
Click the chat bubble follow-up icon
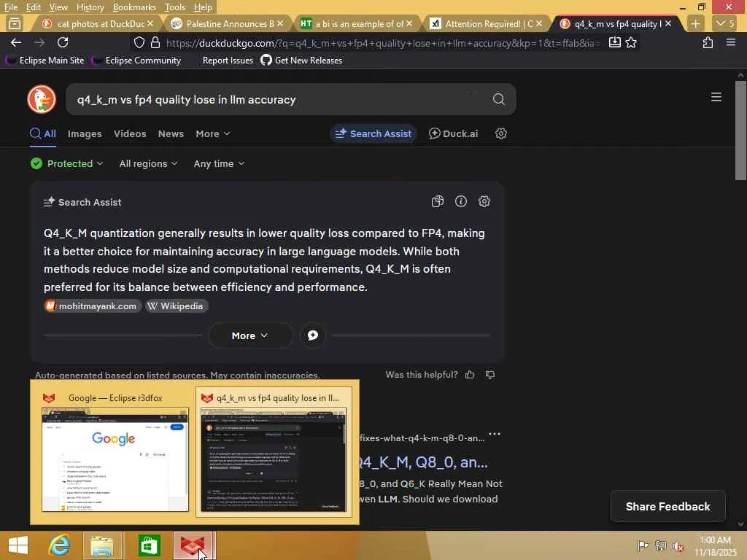click(x=312, y=335)
